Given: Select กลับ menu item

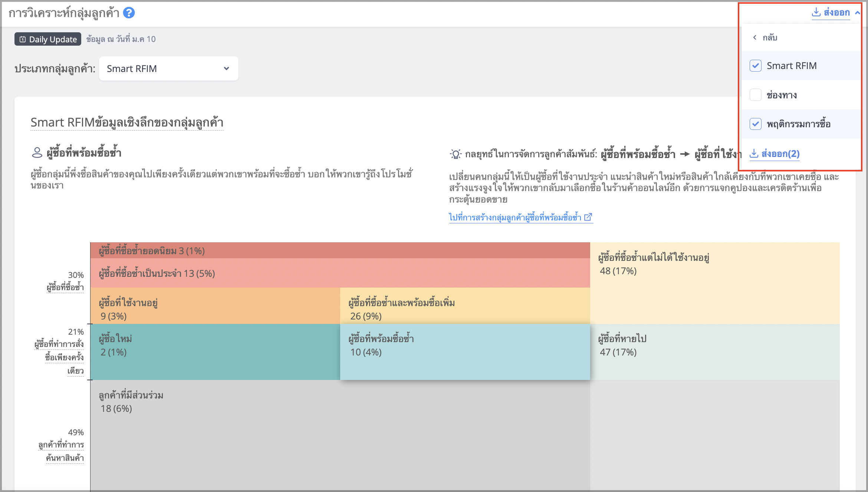Looking at the screenshot, I should pyautogui.click(x=801, y=37).
